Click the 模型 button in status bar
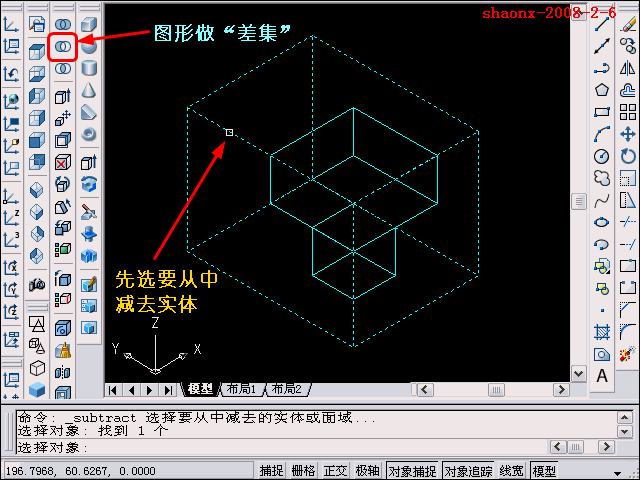640x480 pixels. (x=545, y=471)
